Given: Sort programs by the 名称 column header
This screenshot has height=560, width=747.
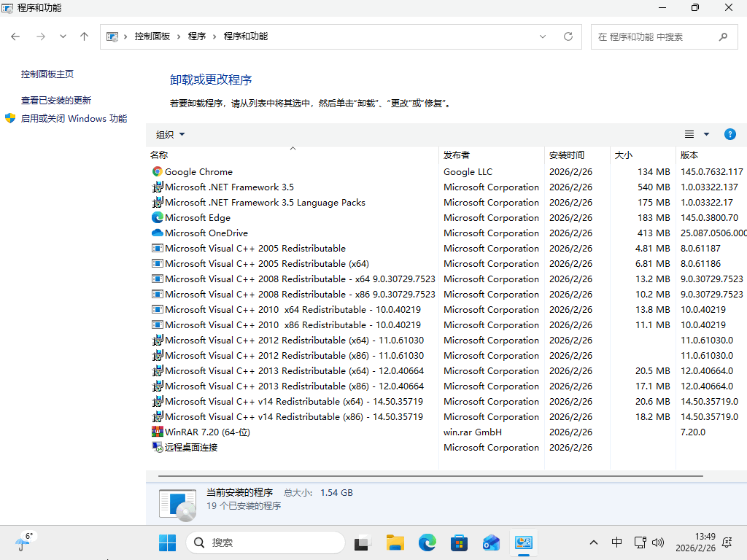Looking at the screenshot, I should [159, 155].
